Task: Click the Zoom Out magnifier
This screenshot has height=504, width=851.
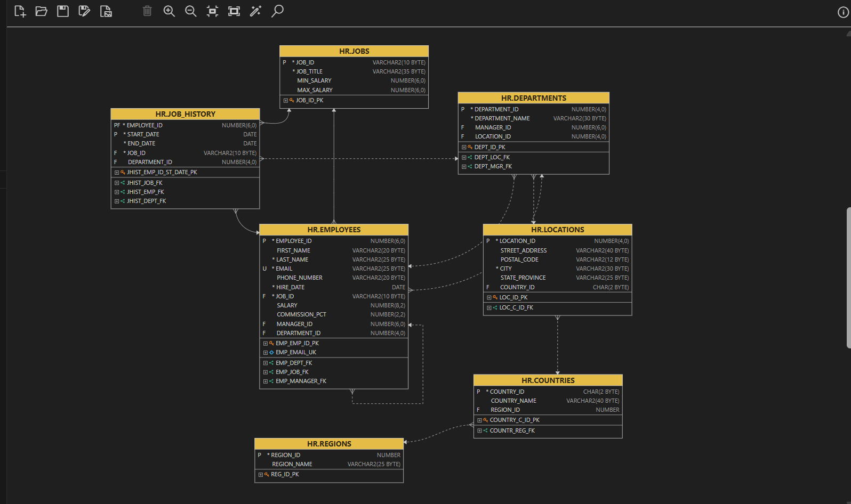Action: point(190,11)
